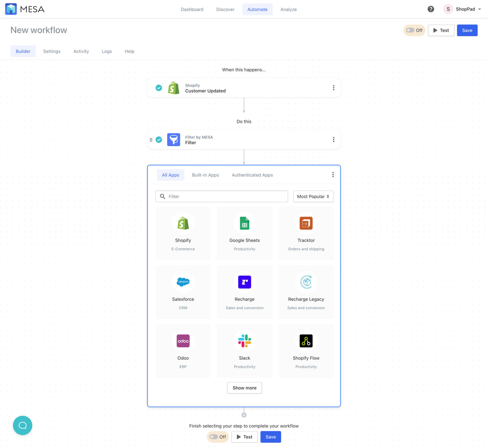This screenshot has height=448, width=488.
Task: Open the Analyze menu item
Action: 288,9
